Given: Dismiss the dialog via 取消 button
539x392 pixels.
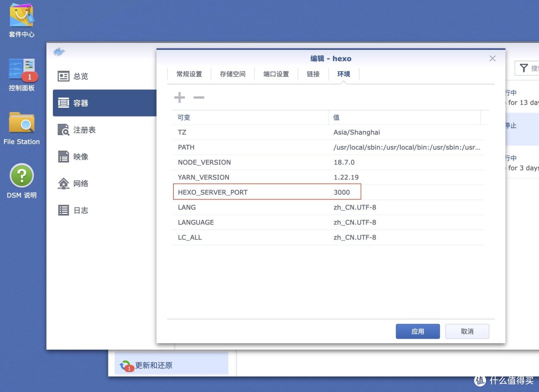Looking at the screenshot, I should 467,331.
